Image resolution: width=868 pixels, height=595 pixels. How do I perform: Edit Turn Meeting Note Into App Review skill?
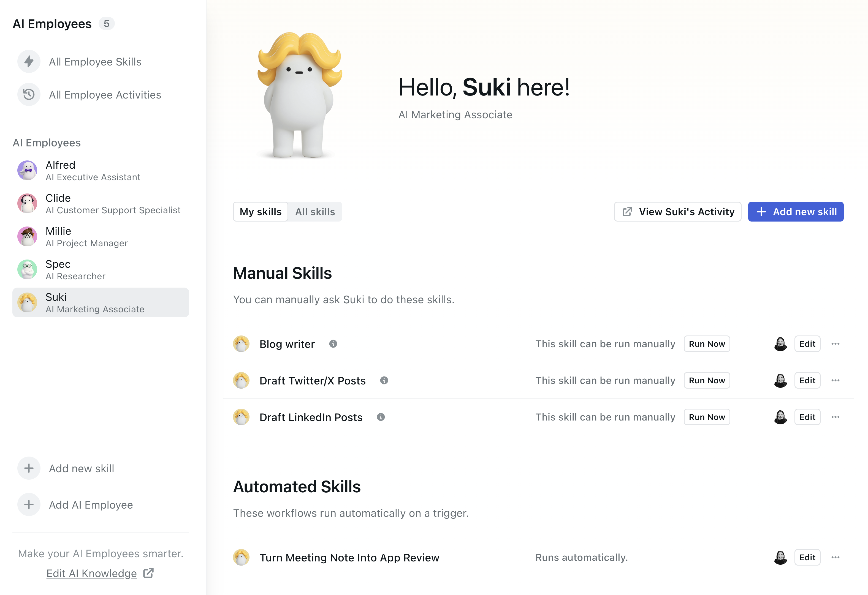(807, 557)
